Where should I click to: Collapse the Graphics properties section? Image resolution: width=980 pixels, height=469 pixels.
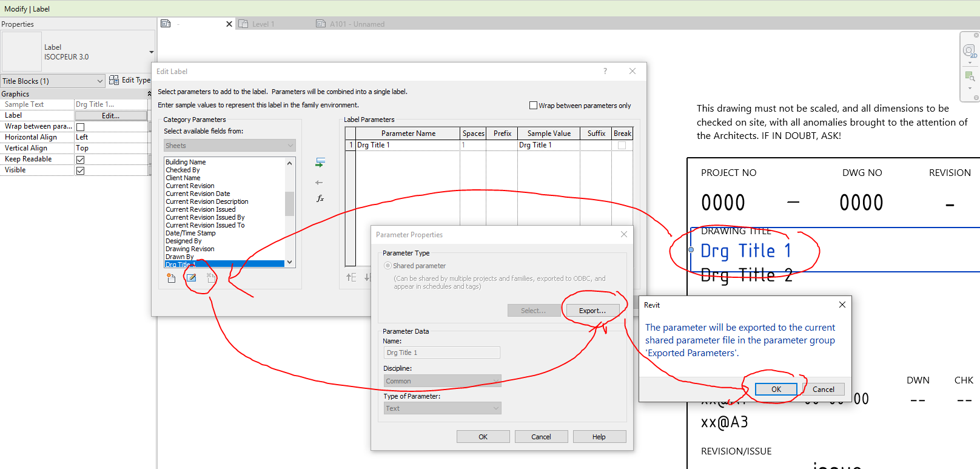[149, 94]
